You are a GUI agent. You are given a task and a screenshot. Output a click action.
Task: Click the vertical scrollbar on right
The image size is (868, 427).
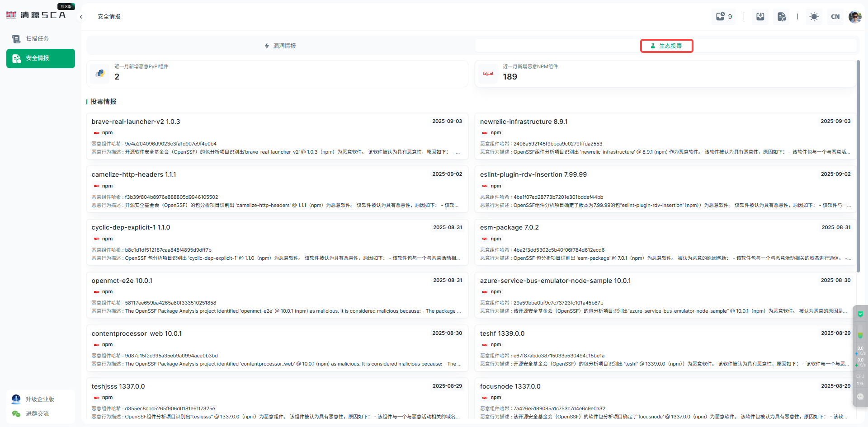(858, 181)
